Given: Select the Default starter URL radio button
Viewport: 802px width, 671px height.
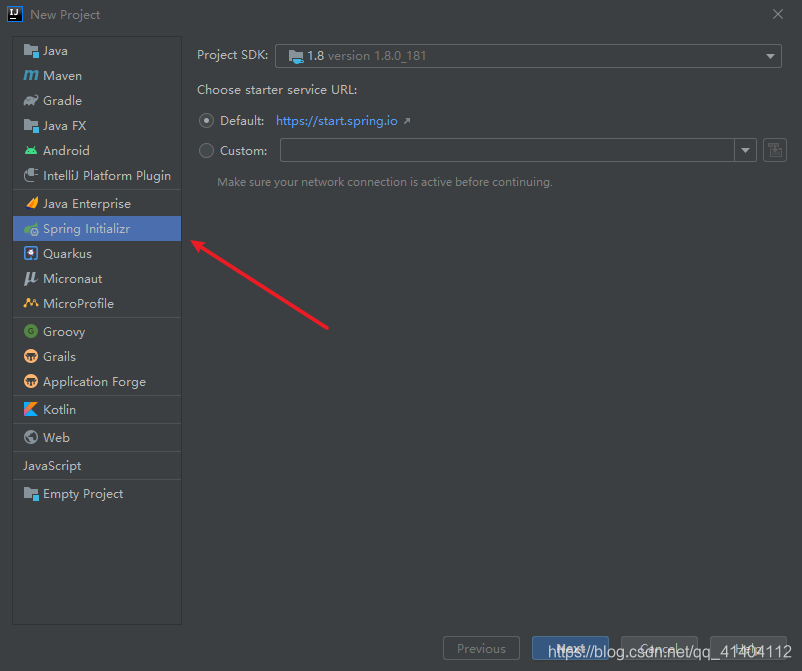Looking at the screenshot, I should click(x=206, y=121).
